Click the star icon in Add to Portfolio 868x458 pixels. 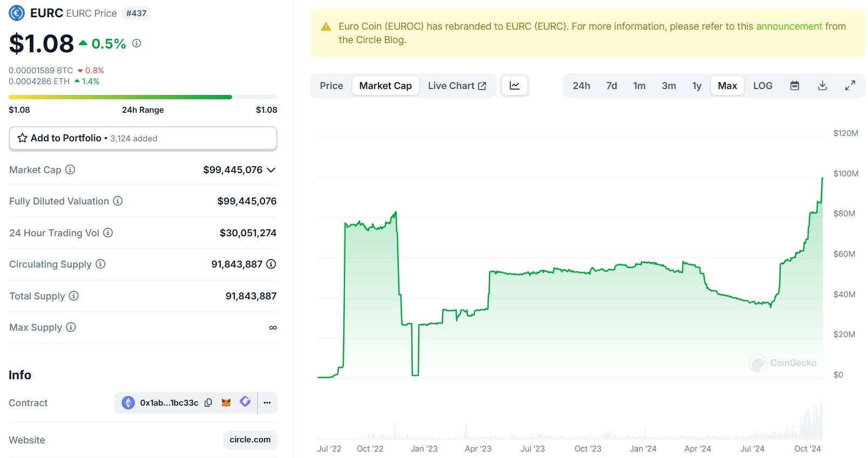click(x=22, y=138)
